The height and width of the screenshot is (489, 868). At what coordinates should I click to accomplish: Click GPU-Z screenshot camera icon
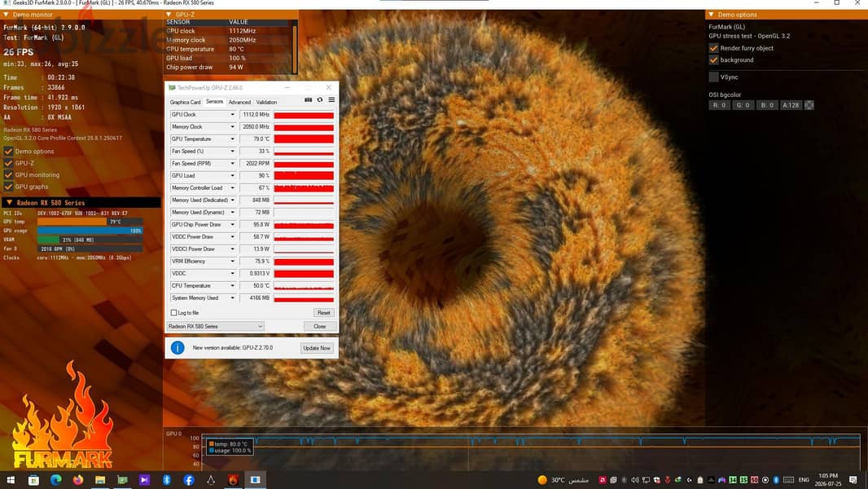(309, 99)
